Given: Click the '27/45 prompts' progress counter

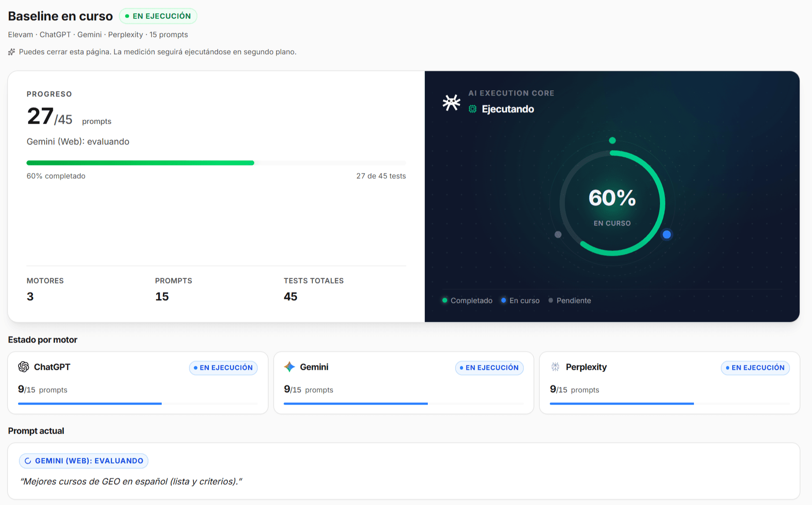Looking at the screenshot, I should click(69, 117).
